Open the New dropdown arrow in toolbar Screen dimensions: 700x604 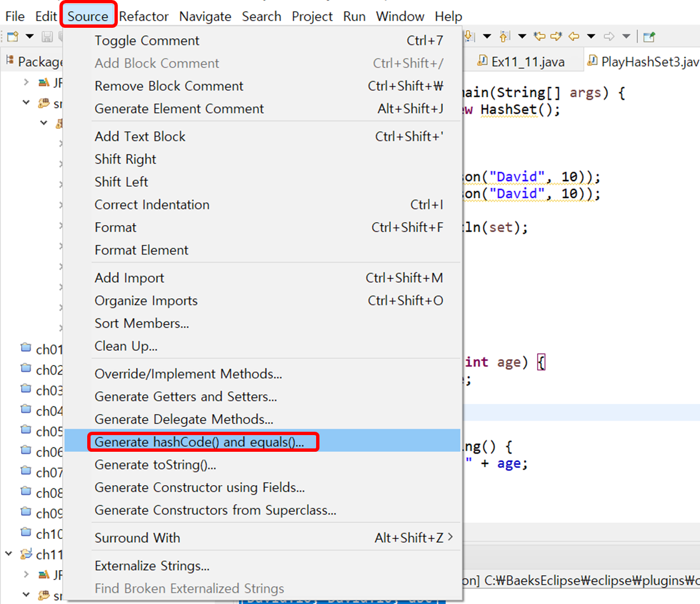pyautogui.click(x=29, y=37)
